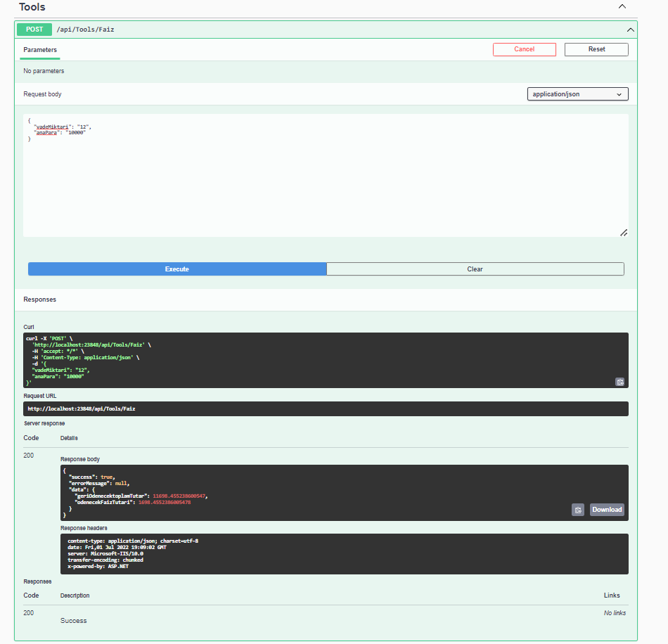Click the "errorMessage": null line
The height and width of the screenshot is (644, 668).
pos(99,484)
